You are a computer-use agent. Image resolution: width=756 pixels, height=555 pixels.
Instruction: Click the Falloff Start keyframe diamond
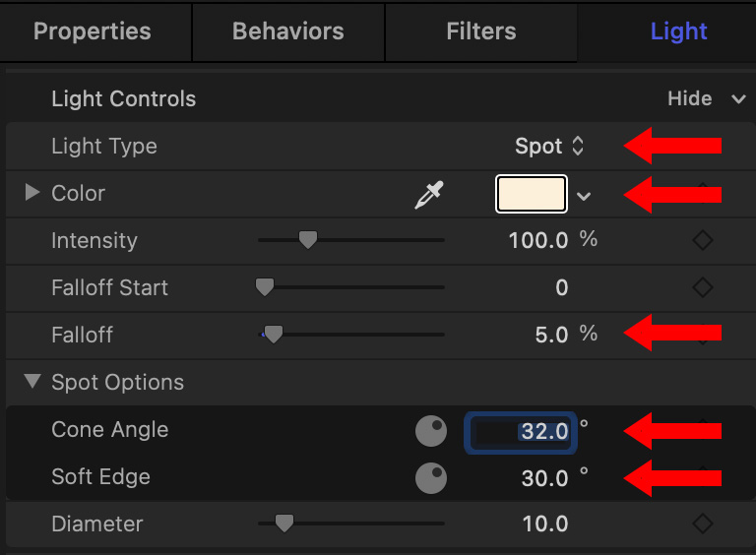(702, 287)
